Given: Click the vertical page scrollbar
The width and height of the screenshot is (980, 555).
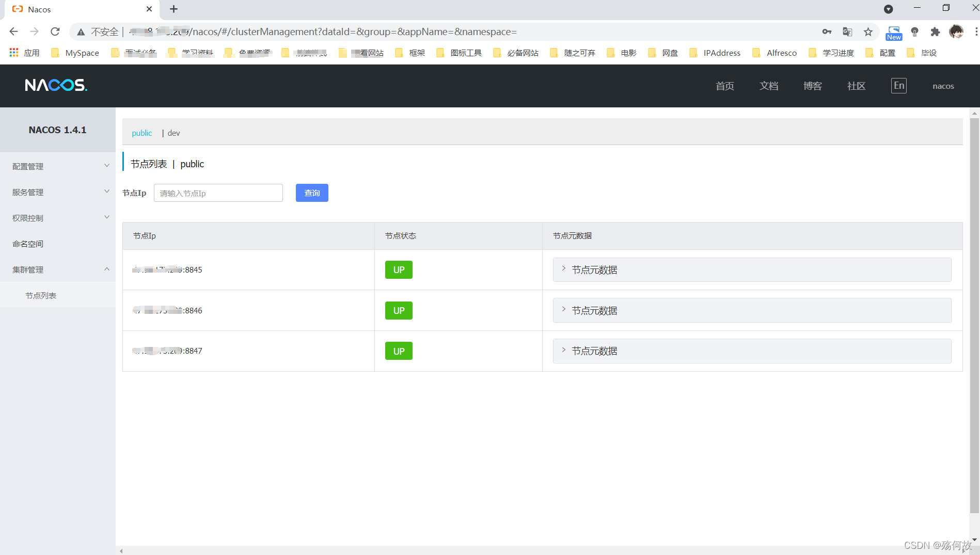Looking at the screenshot, I should (x=974, y=315).
